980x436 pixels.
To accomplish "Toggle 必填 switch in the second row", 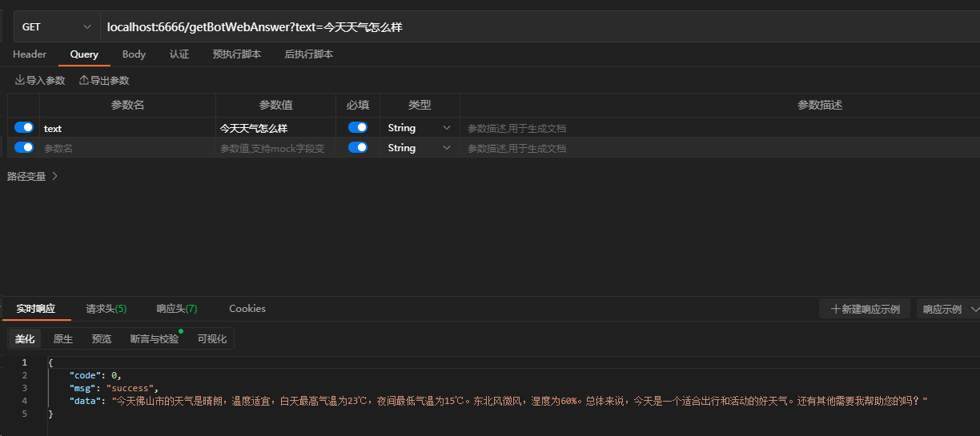I will [357, 147].
